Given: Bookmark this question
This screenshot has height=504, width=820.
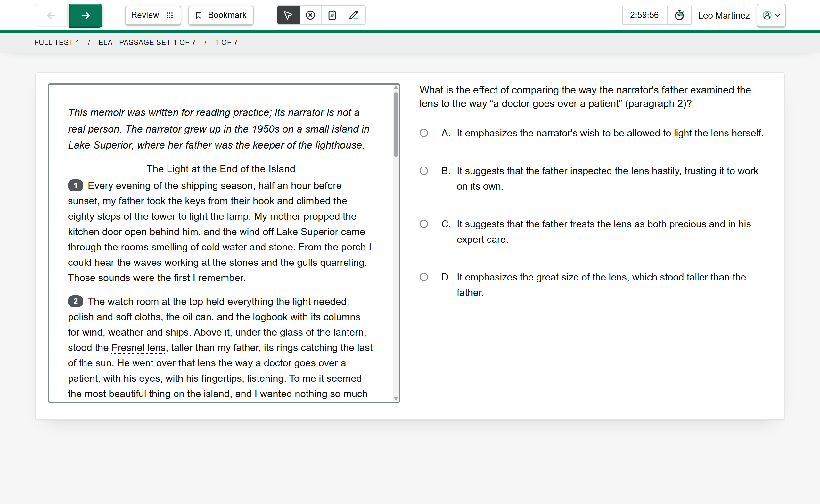Looking at the screenshot, I should click(221, 15).
